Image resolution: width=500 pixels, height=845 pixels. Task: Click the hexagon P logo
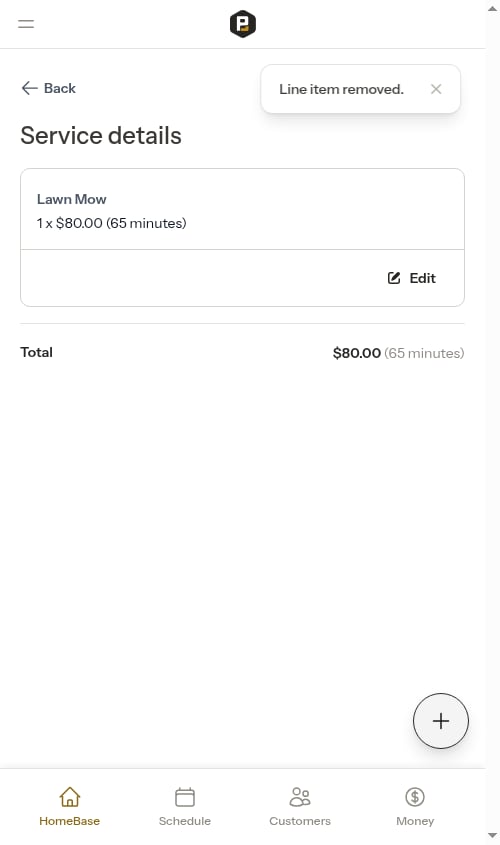click(x=242, y=24)
